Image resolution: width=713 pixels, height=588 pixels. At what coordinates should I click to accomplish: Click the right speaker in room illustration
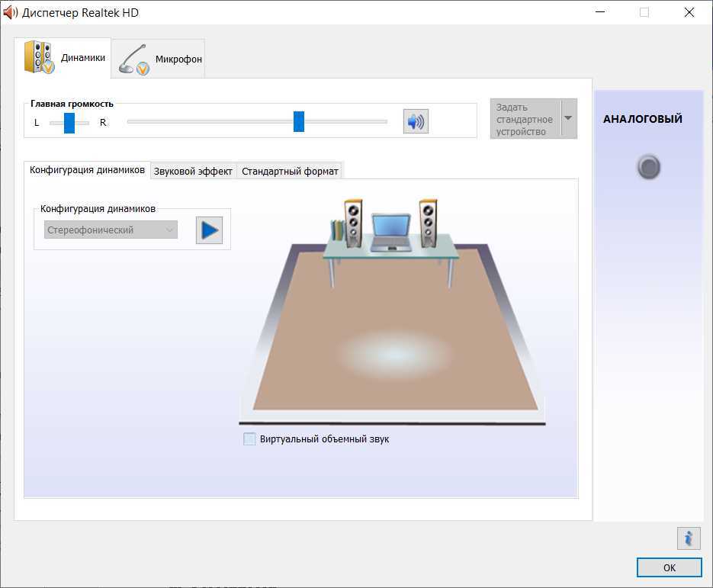point(428,222)
